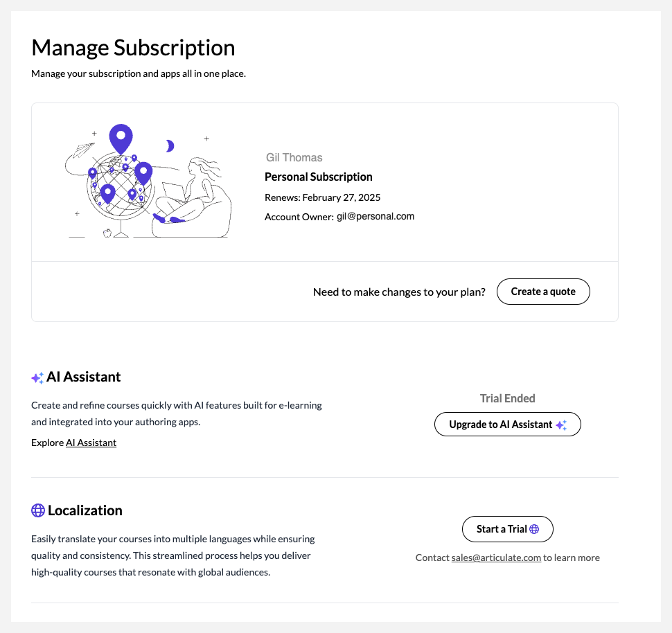
Task: Click the sparkle icon beside AI Assistant heading
Action: (x=37, y=378)
